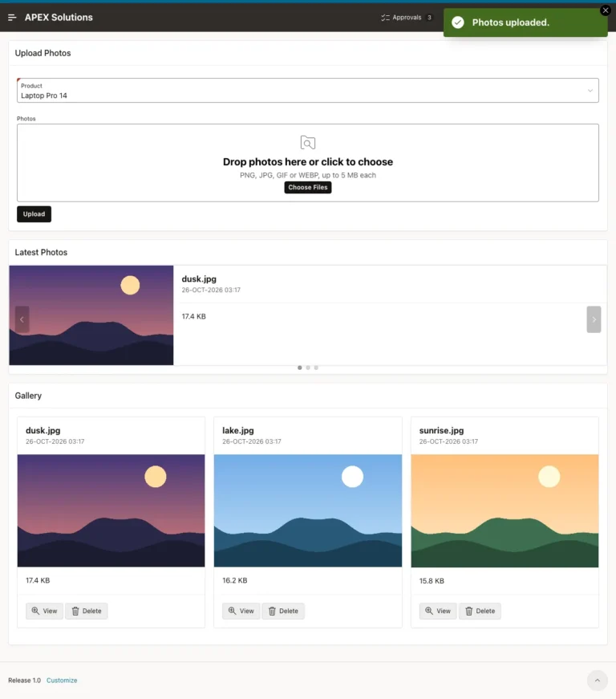Expand the Product dropdown chevron
The height and width of the screenshot is (699, 616).
pos(590,91)
